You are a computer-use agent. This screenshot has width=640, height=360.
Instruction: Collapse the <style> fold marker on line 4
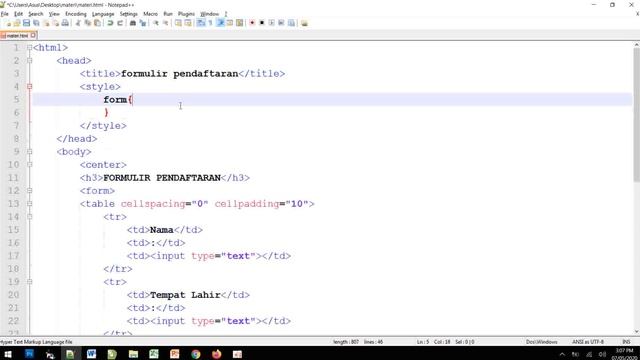point(29,87)
